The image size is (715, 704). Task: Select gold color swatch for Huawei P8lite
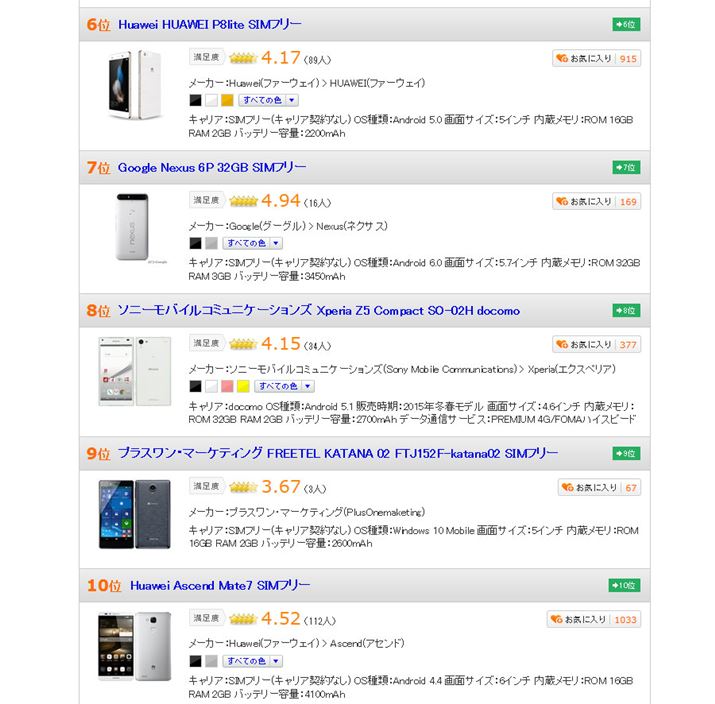point(227,100)
